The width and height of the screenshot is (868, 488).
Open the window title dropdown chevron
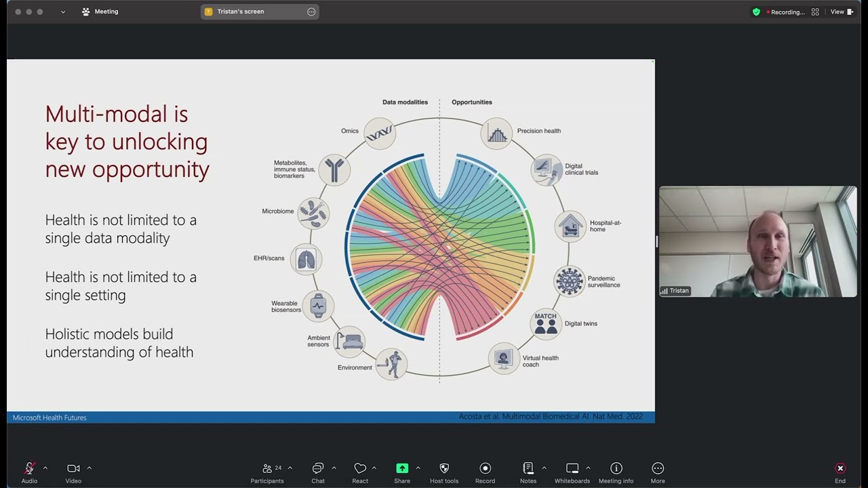(63, 12)
